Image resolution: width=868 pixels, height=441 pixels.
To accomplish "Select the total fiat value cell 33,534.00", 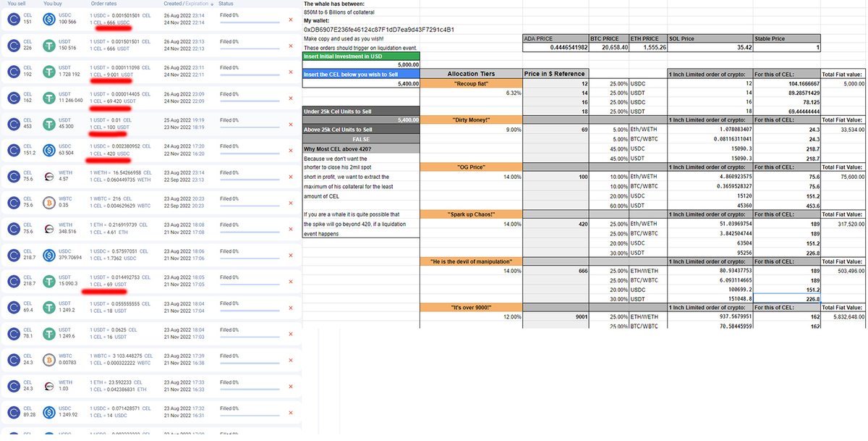I will (843, 130).
